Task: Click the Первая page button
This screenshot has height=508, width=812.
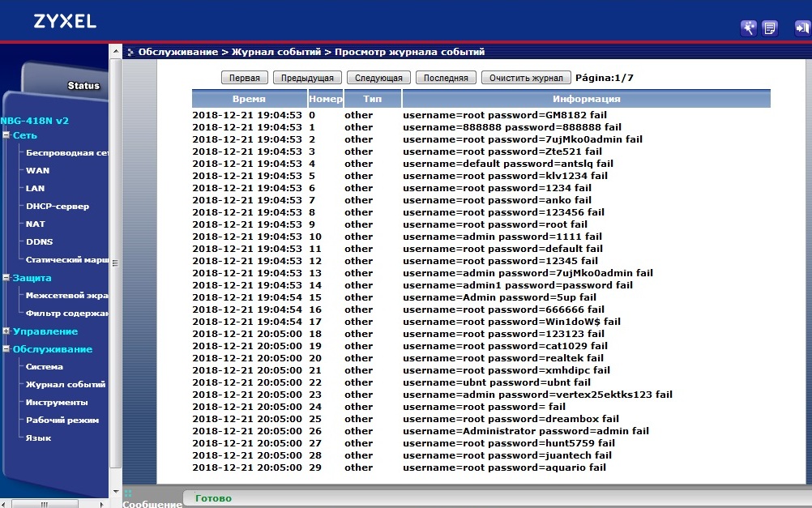Action: click(245, 78)
